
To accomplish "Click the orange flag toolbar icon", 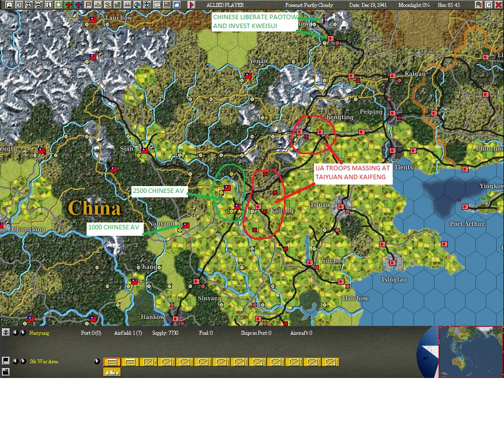I will coord(88,4).
